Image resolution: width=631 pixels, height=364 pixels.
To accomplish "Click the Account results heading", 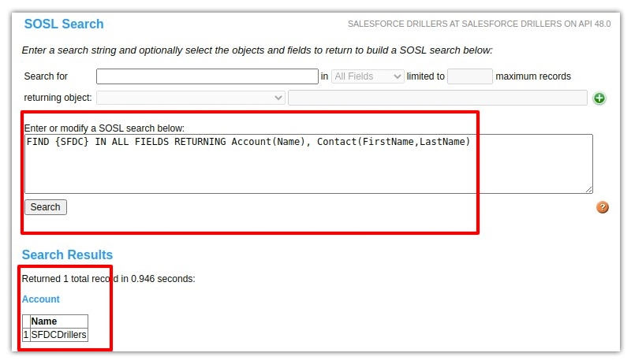I will 41,299.
